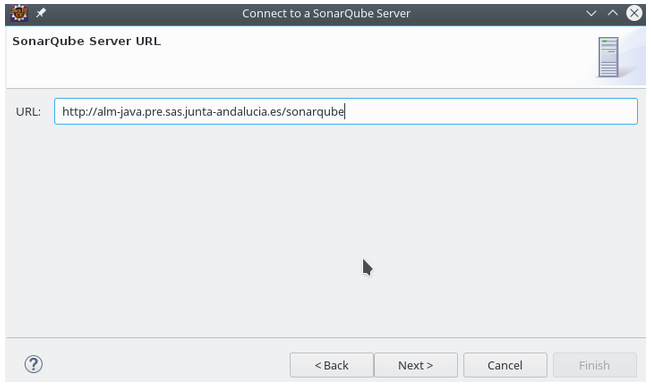
Task: Minimize the dialog with the down chevron
Action: click(x=591, y=13)
